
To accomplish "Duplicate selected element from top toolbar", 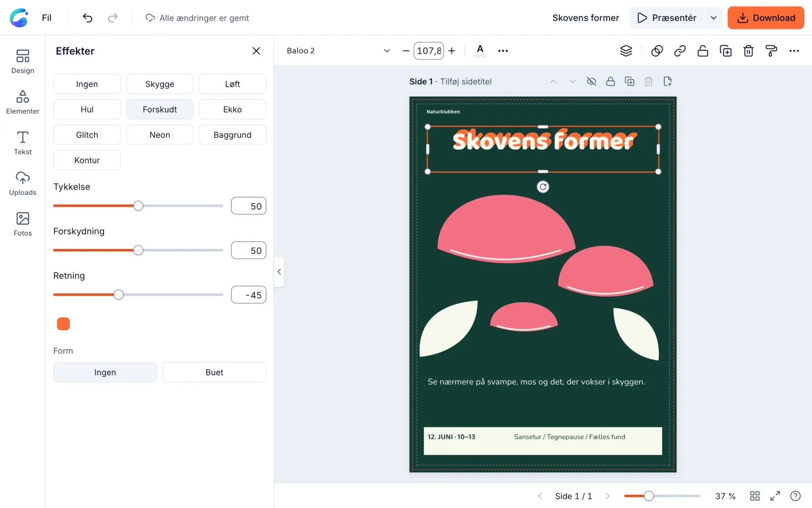I will (x=726, y=51).
